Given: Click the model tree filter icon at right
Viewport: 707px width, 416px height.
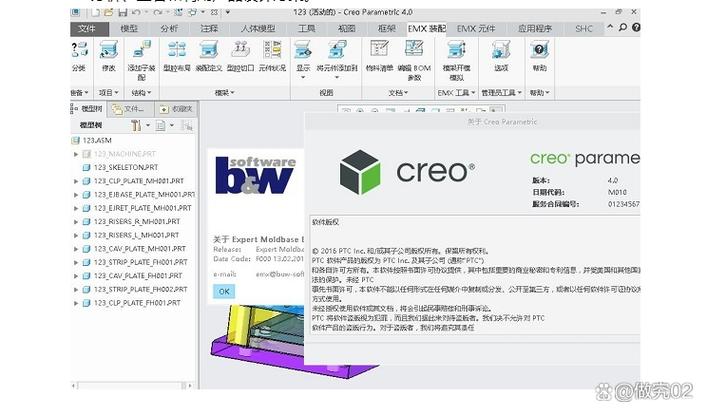Looking at the screenshot, I should tap(187, 126).
